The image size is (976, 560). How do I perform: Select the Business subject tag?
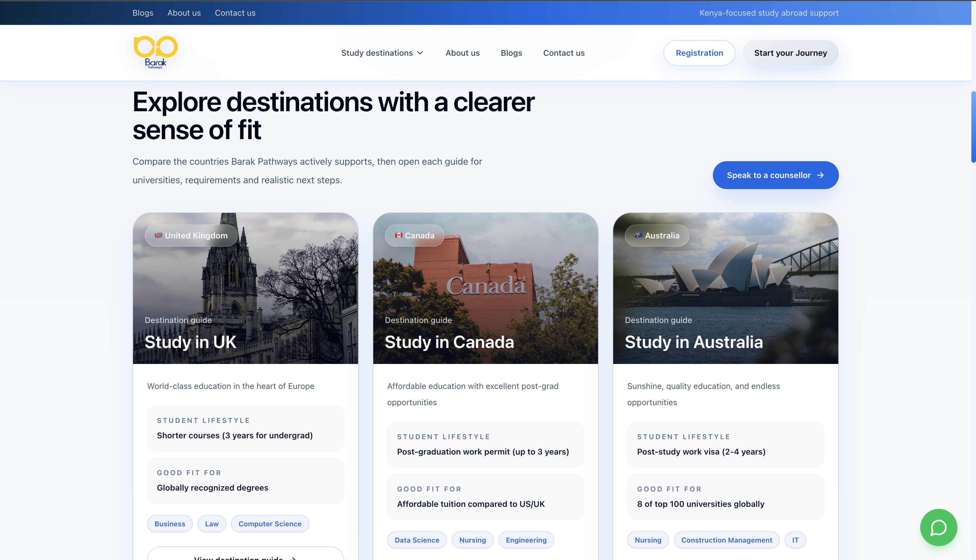(x=170, y=524)
